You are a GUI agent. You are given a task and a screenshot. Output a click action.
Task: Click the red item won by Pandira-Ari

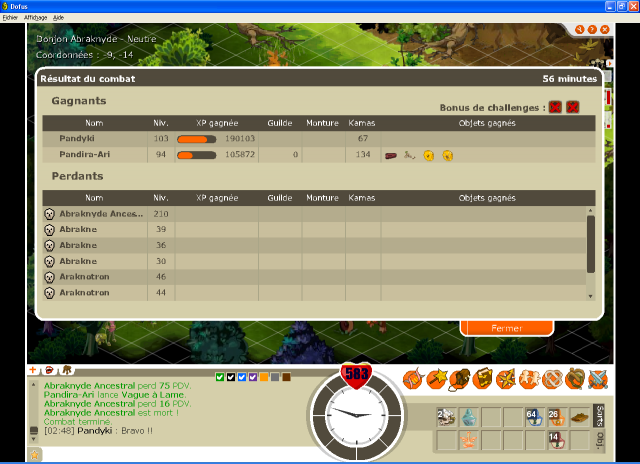pyautogui.click(x=391, y=155)
